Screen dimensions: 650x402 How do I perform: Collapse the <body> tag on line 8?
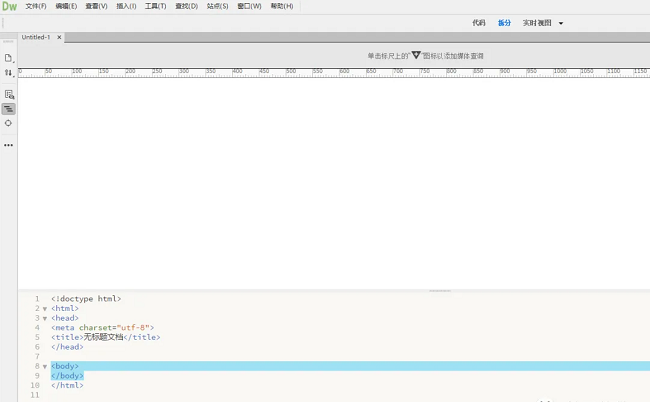pos(44,367)
